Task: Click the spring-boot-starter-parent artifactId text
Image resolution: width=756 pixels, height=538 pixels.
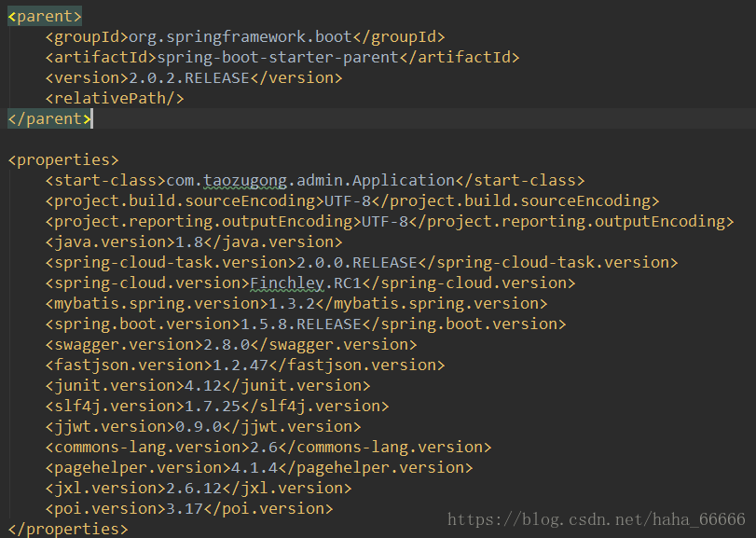Action: 277,58
